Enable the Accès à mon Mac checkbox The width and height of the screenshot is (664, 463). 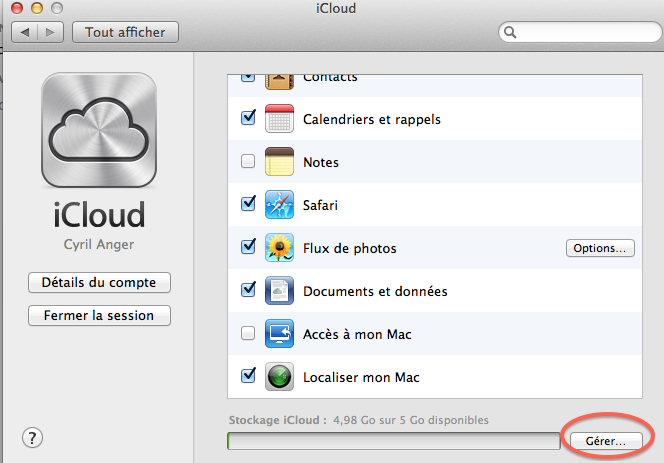tap(248, 334)
